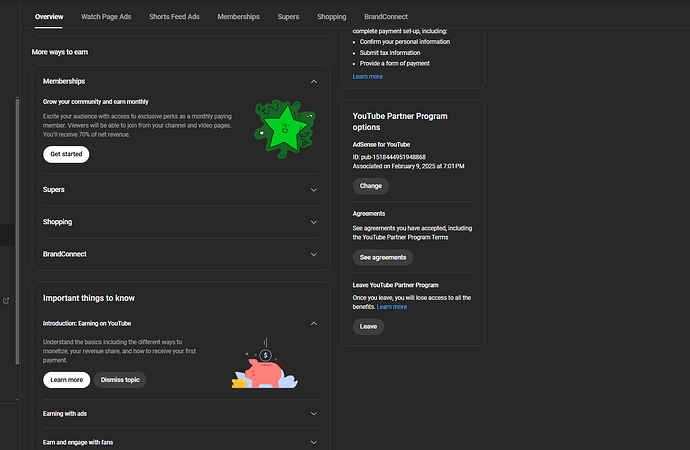Click the piggy bank illustration
690x450 pixels.
coord(265,364)
